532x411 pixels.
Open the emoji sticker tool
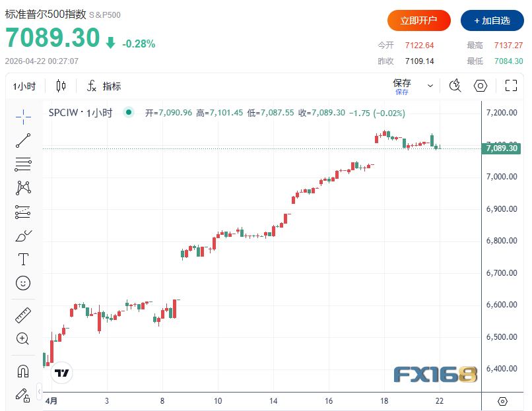coord(23,283)
